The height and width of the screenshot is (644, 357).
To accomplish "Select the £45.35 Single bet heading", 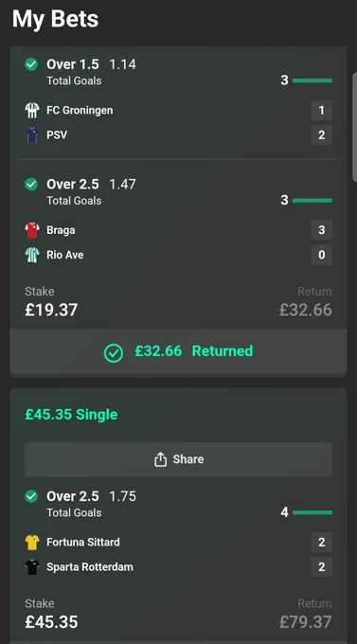I will [x=71, y=415].
